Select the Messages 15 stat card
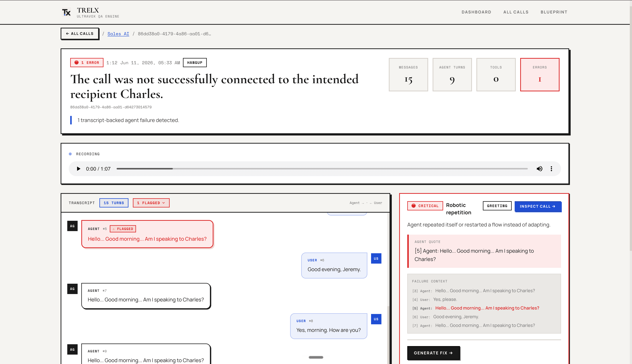Screen dimensions: 632x364 click(x=408, y=75)
